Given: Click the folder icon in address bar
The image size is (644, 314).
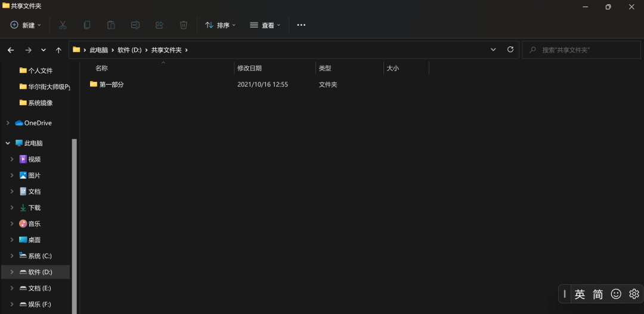Looking at the screenshot, I should tap(76, 50).
